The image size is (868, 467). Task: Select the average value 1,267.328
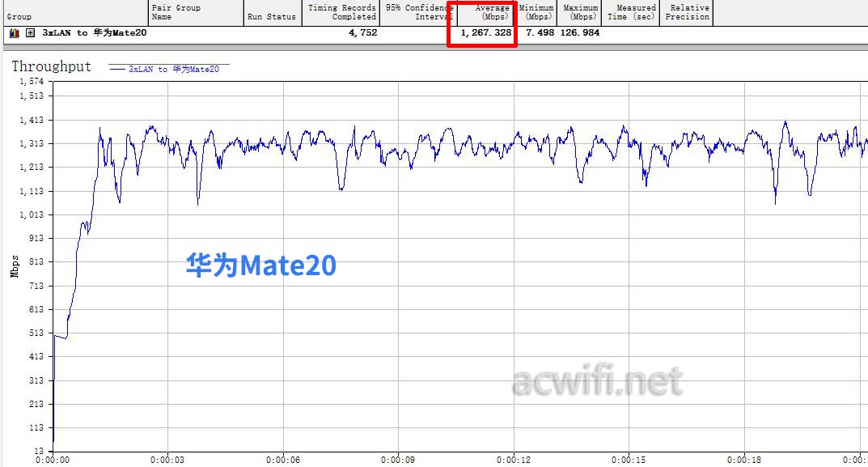(486, 32)
